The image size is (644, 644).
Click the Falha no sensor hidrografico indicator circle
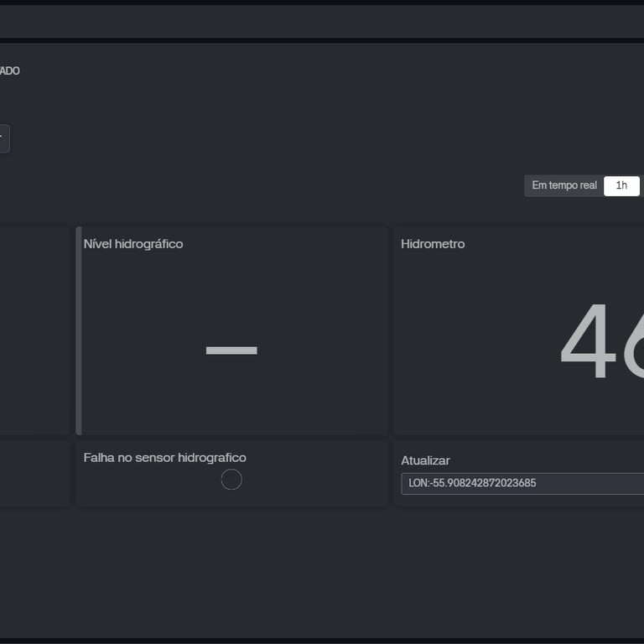(x=231, y=480)
